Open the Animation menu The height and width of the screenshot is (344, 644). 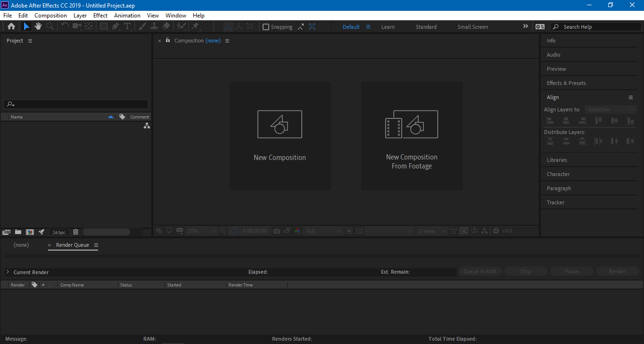tap(127, 16)
